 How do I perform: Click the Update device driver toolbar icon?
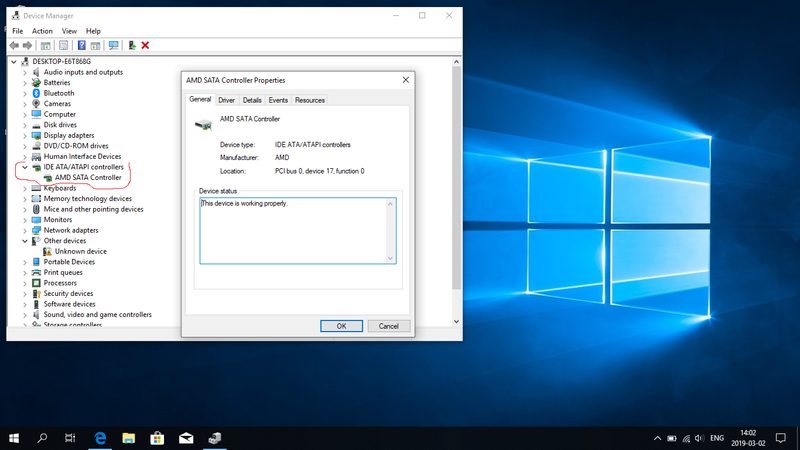coord(132,45)
